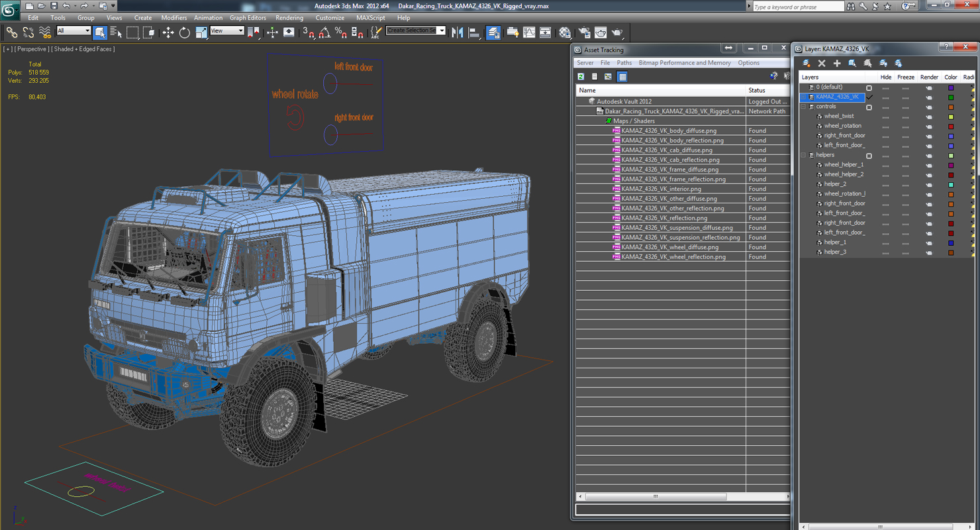Click the [Perspective] viewport label
Viewport: 980px width, 530px height.
32,49
